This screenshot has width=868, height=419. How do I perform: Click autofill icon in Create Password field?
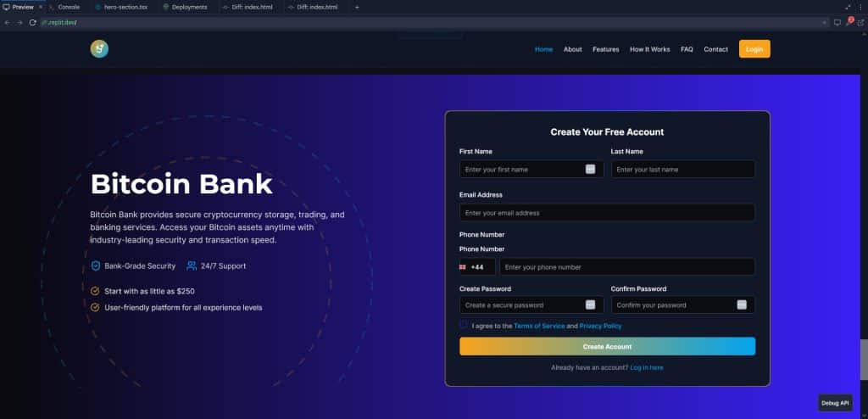[x=590, y=305]
